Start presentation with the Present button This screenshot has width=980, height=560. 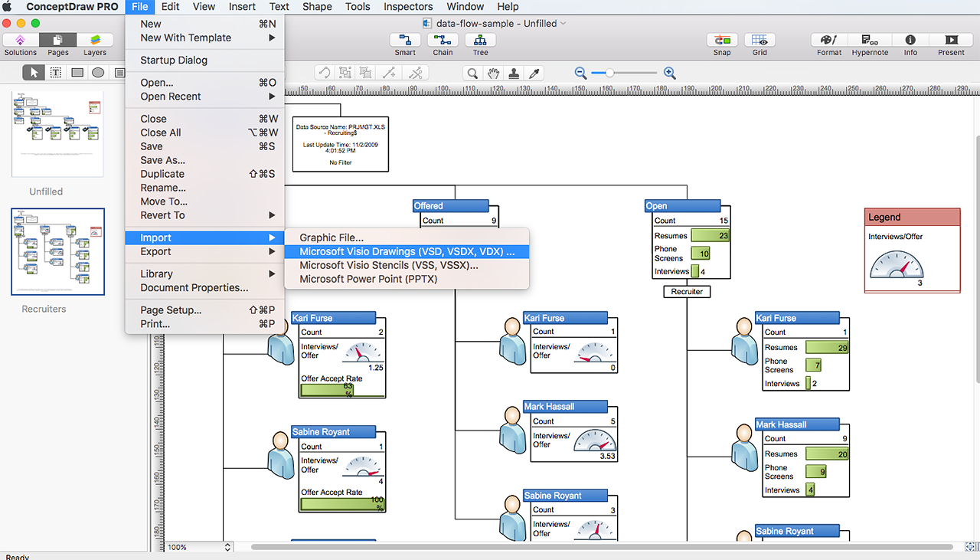pyautogui.click(x=951, y=41)
